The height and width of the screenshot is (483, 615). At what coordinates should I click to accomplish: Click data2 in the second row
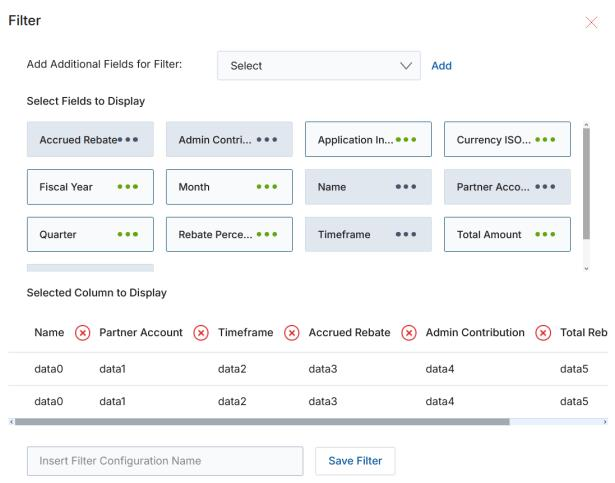(x=232, y=401)
